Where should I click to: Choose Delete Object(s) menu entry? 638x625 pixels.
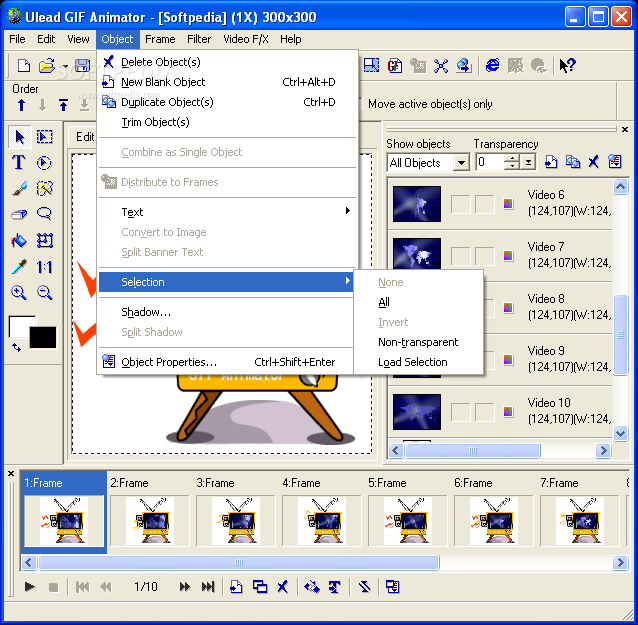tap(228, 62)
